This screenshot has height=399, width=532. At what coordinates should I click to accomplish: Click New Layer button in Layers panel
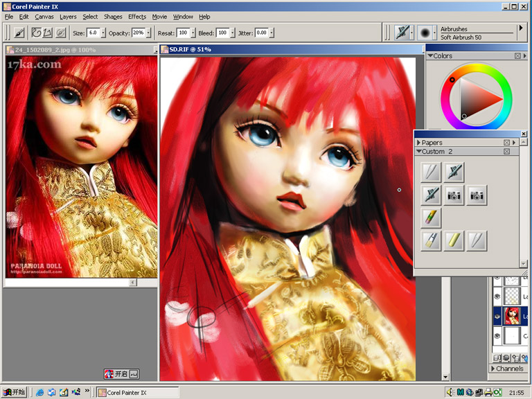click(515, 357)
